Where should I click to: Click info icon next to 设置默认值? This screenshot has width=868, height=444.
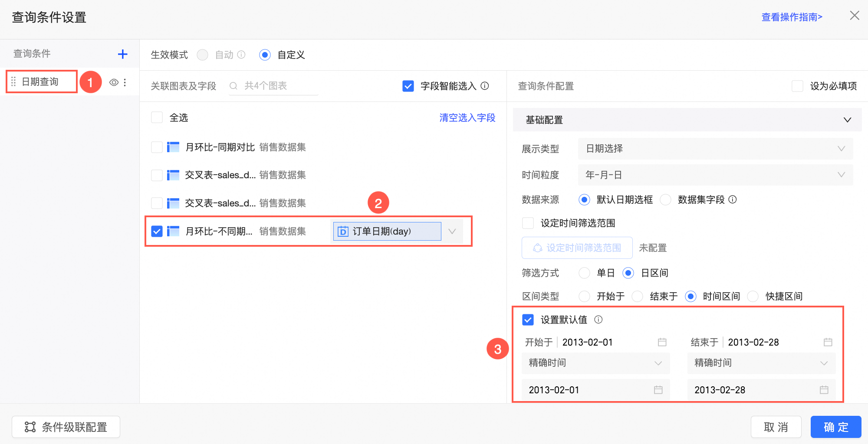[598, 320]
